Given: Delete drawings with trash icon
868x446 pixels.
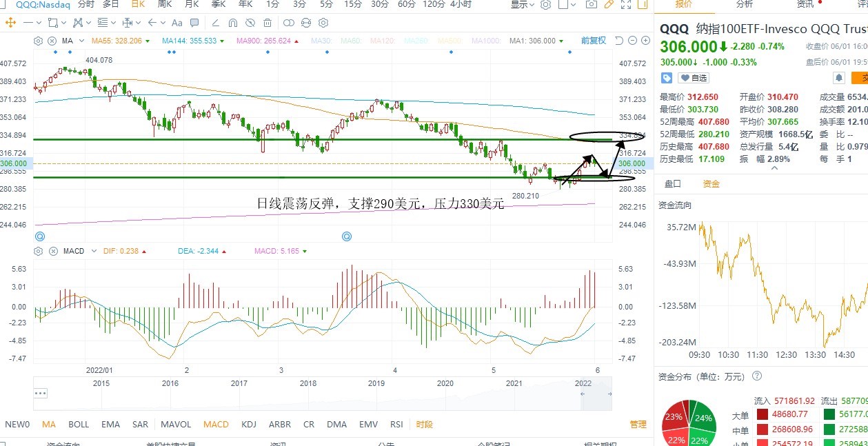Looking at the screenshot, I should [x=268, y=23].
